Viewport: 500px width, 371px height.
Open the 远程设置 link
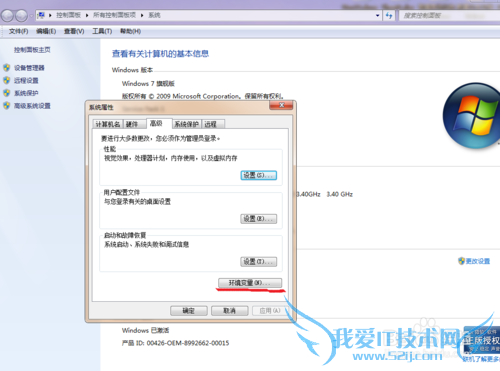click(26, 80)
